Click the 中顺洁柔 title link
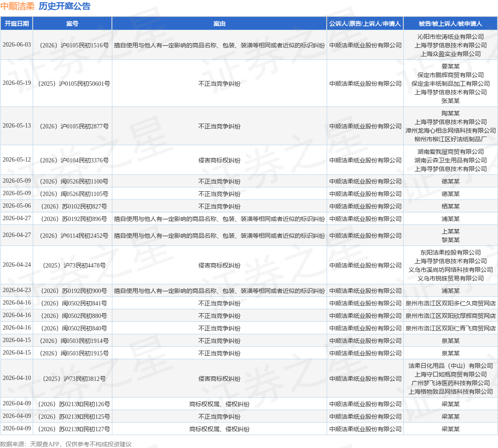This screenshot has height=448, width=498. coord(18,6)
